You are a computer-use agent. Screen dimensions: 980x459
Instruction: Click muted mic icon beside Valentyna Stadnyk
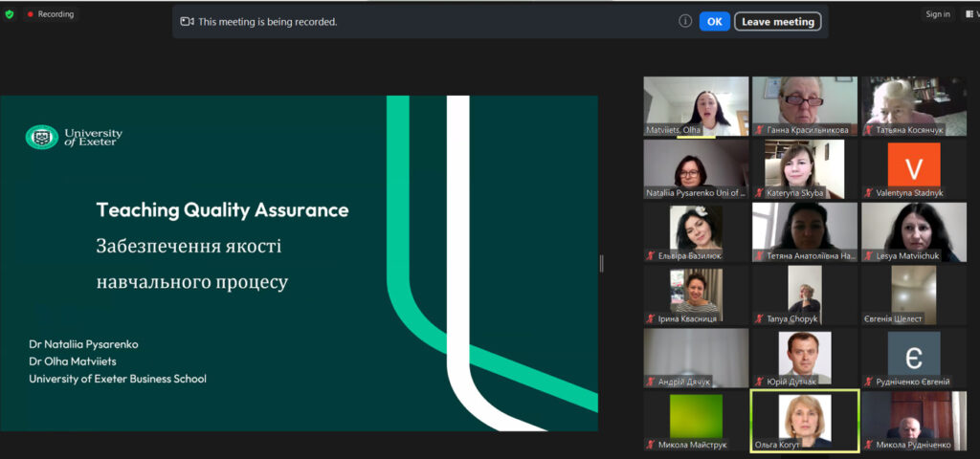[x=868, y=192]
